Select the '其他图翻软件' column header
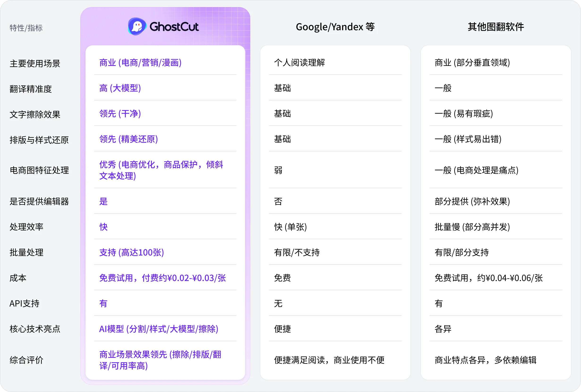 [496, 27]
